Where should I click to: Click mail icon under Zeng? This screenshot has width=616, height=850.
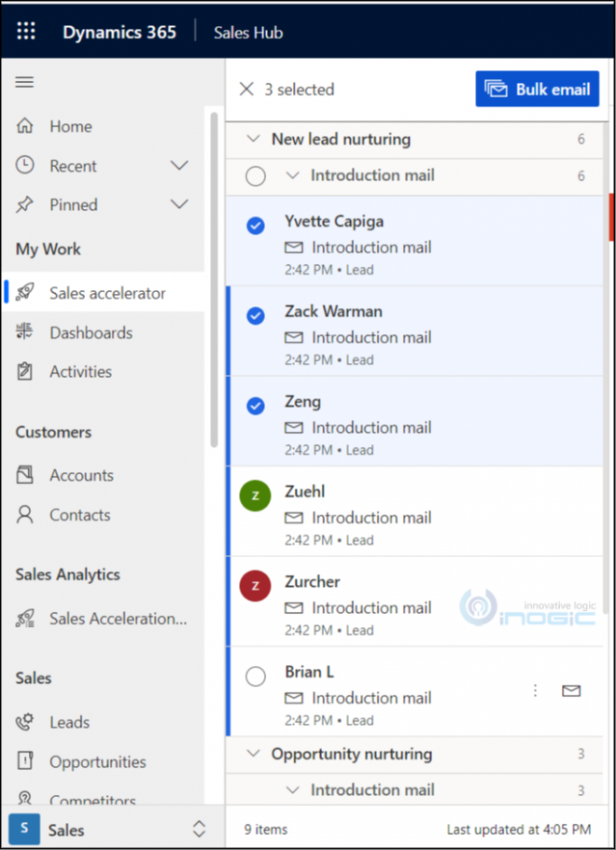click(x=294, y=428)
